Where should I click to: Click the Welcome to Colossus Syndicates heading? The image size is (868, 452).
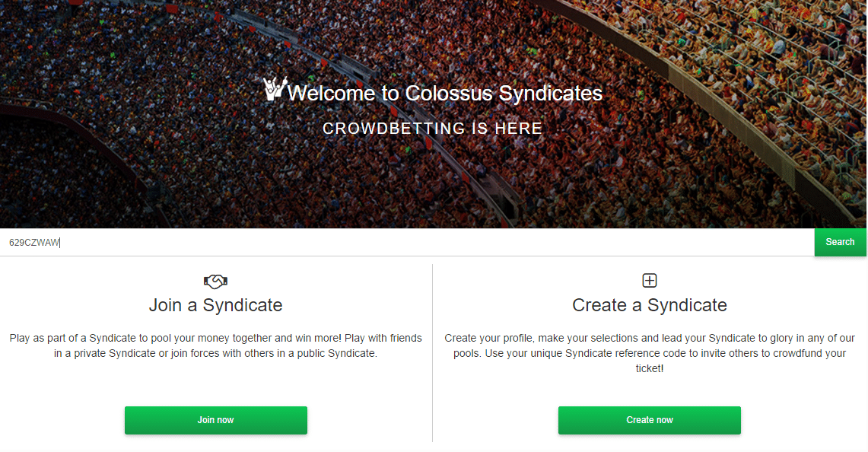tap(445, 94)
